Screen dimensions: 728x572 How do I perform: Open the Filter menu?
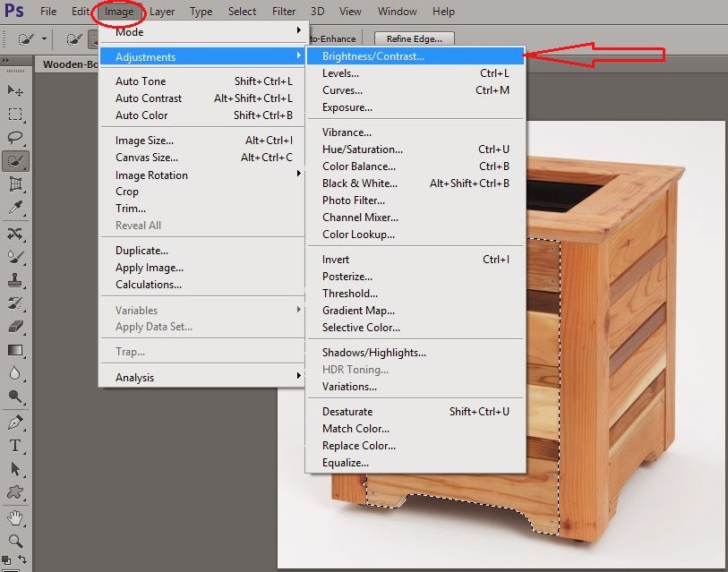point(283,11)
